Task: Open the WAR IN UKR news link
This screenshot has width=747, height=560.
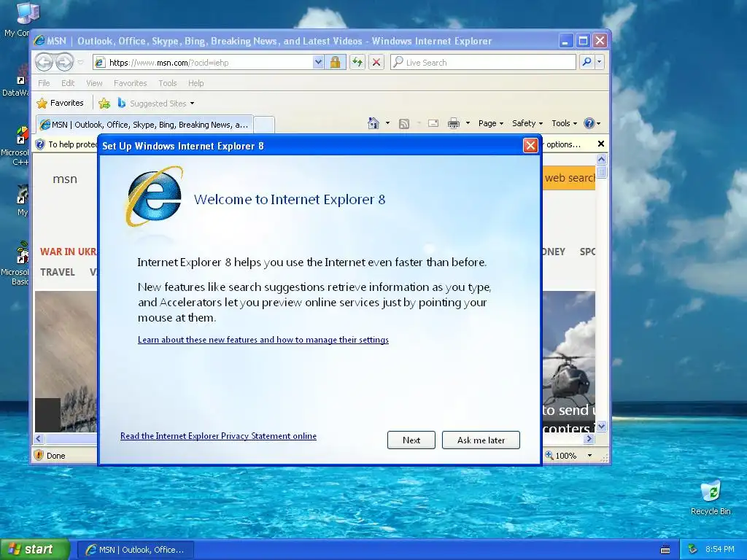Action: (x=68, y=252)
